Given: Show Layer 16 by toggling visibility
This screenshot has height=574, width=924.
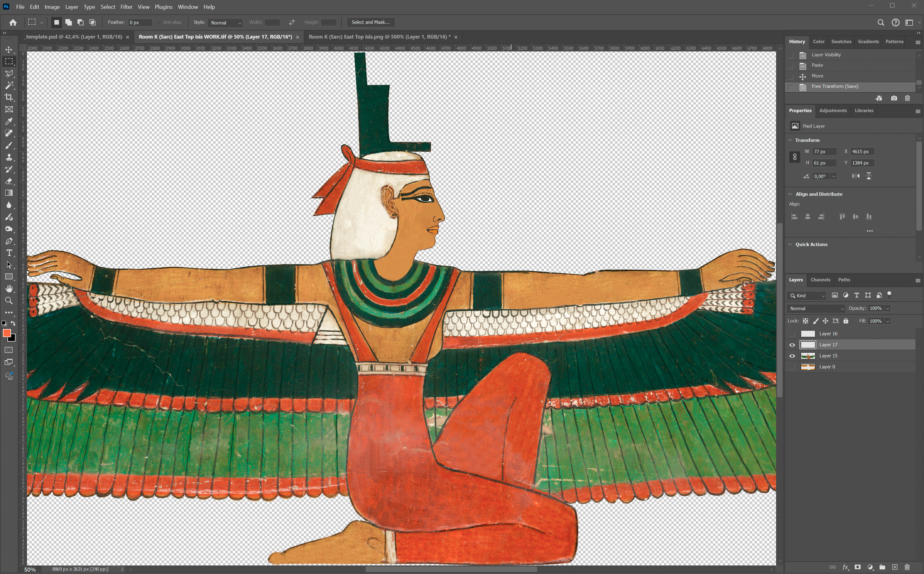Looking at the screenshot, I should click(x=792, y=334).
